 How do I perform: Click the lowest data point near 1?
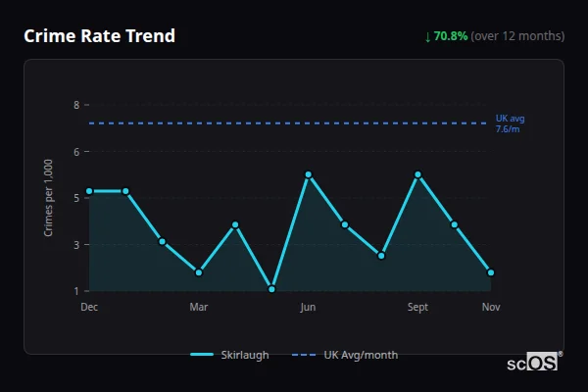pyautogui.click(x=271, y=289)
